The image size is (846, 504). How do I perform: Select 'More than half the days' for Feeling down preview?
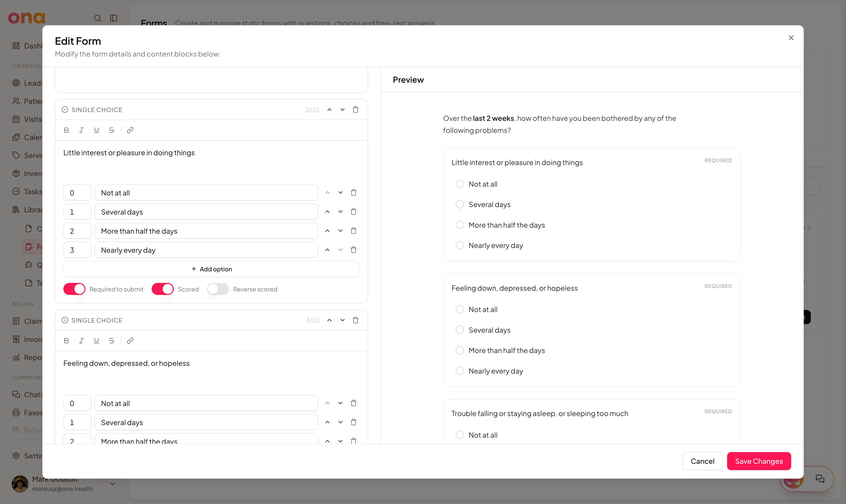pyautogui.click(x=459, y=350)
